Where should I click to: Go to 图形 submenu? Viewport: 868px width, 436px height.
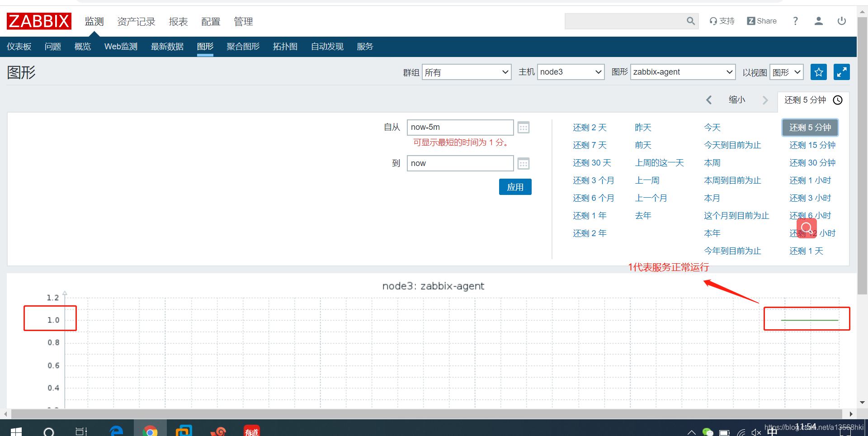[205, 47]
